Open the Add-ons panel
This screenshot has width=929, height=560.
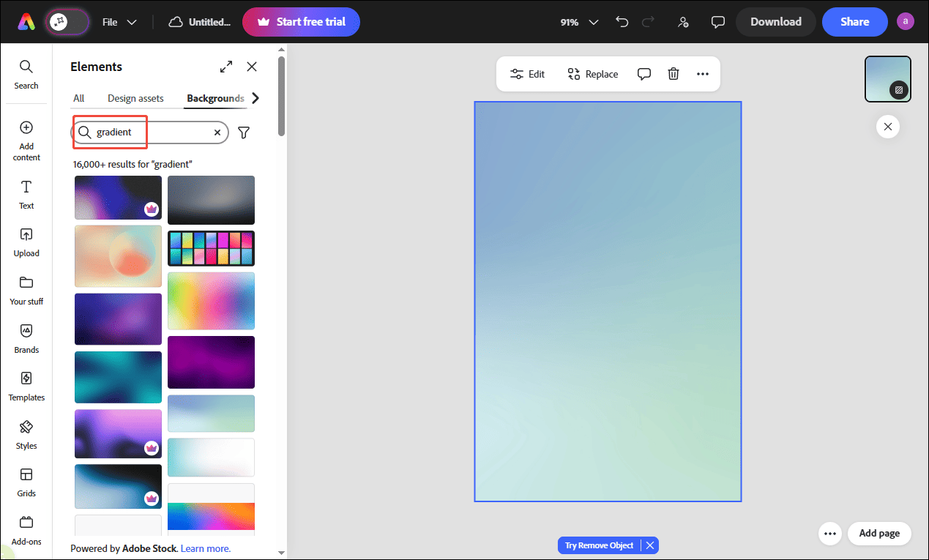pyautogui.click(x=26, y=529)
